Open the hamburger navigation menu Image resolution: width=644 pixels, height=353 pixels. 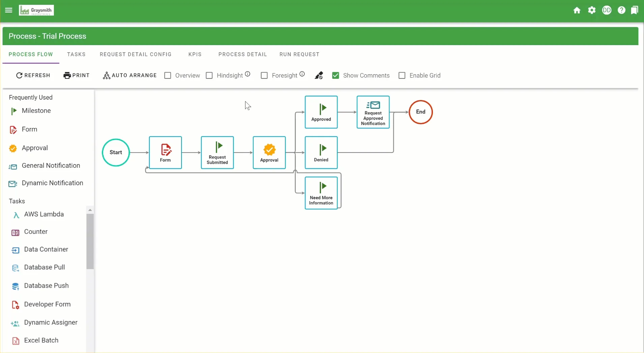[9, 10]
